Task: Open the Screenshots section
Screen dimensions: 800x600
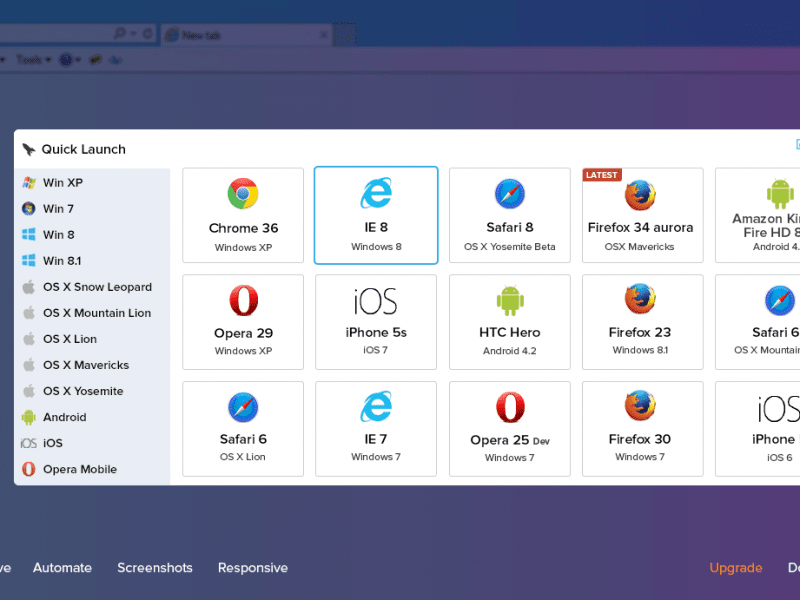Action: pyautogui.click(x=155, y=568)
